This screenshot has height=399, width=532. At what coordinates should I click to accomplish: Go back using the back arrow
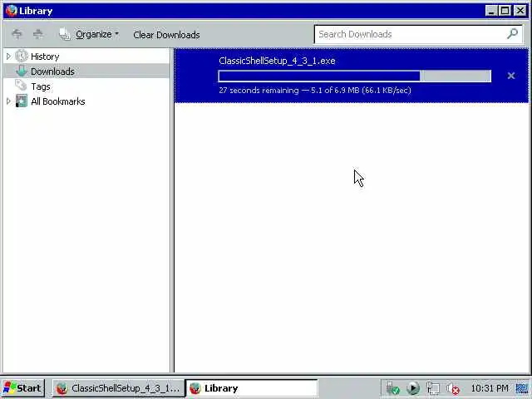[x=17, y=34]
